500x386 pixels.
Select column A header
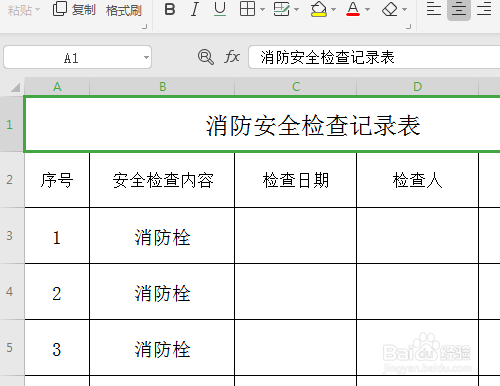tap(57, 87)
